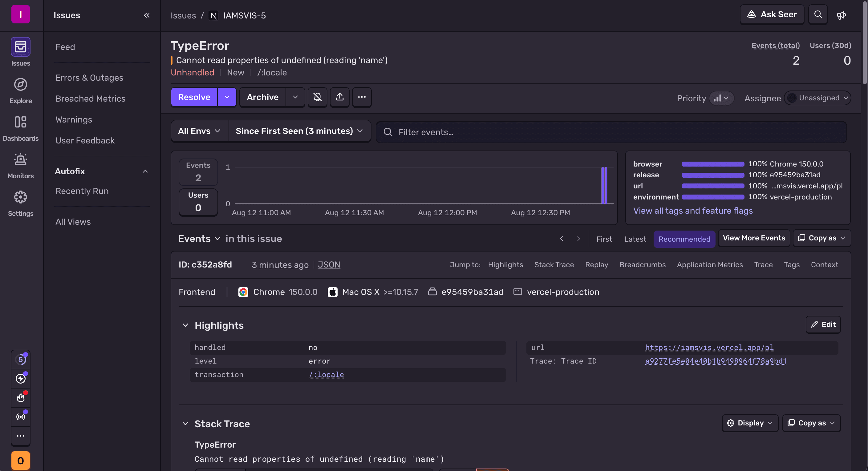
Task: Click the organization avatar labeled I
Action: coord(21,14)
